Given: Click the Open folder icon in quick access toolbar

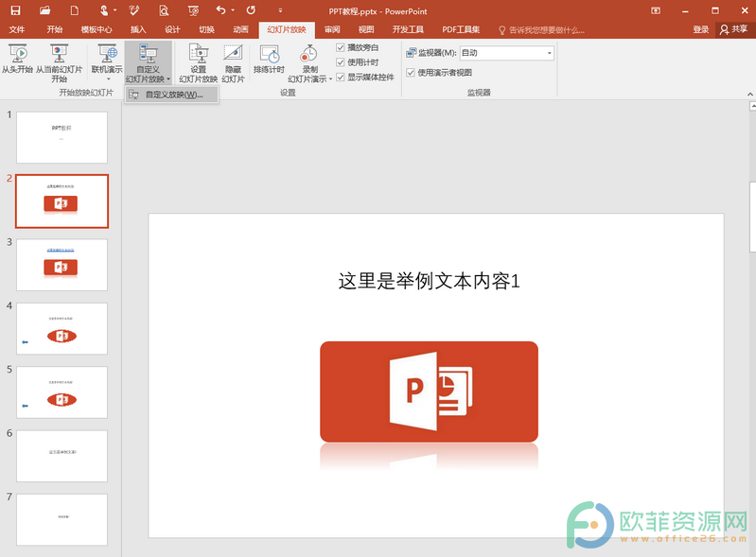Looking at the screenshot, I should click(x=44, y=10).
